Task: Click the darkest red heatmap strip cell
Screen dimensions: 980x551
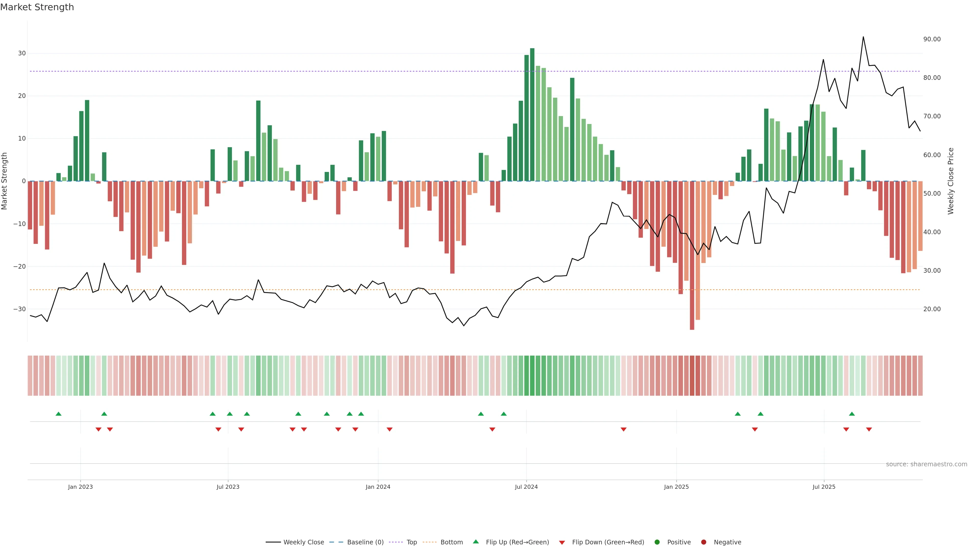Action: pos(692,375)
